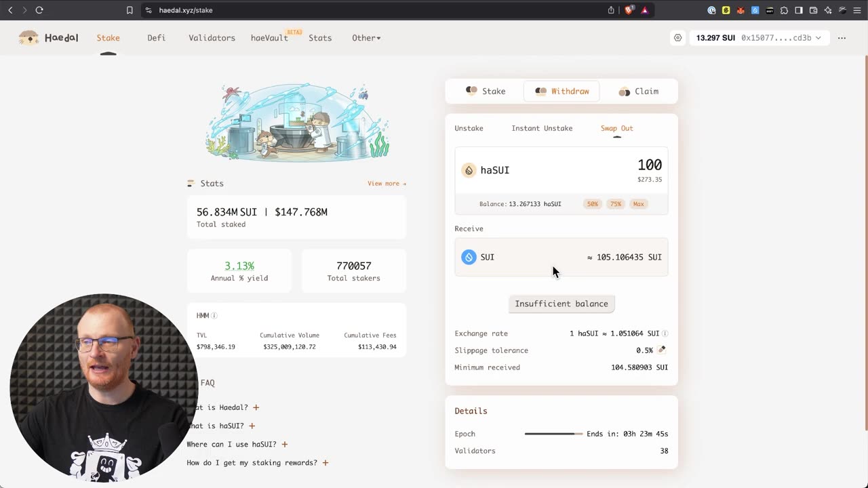Click the minimum received 104.580903 SUI value
The width and height of the screenshot is (868, 488).
tap(639, 367)
